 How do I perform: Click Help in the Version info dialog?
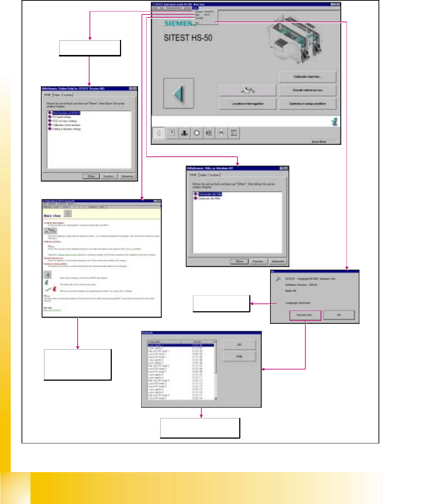click(239, 357)
